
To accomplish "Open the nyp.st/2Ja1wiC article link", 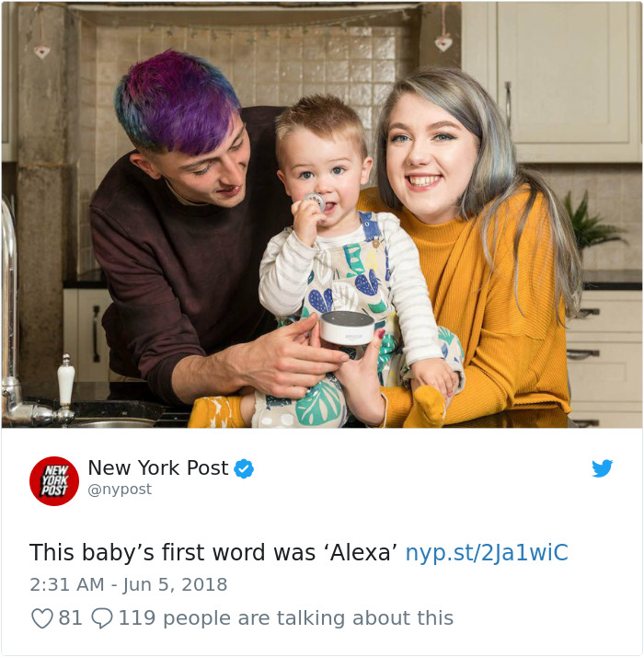I will (487, 552).
